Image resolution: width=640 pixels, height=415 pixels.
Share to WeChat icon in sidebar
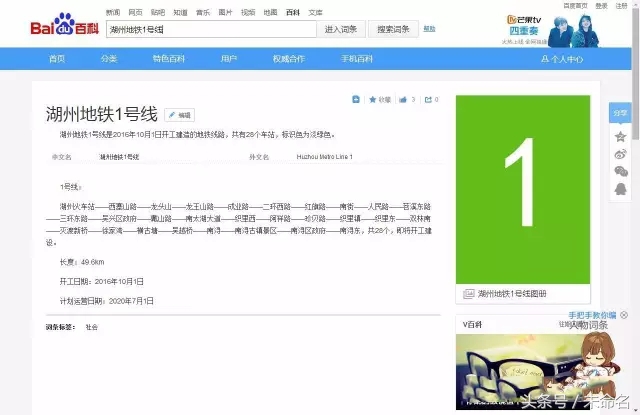[x=621, y=171]
